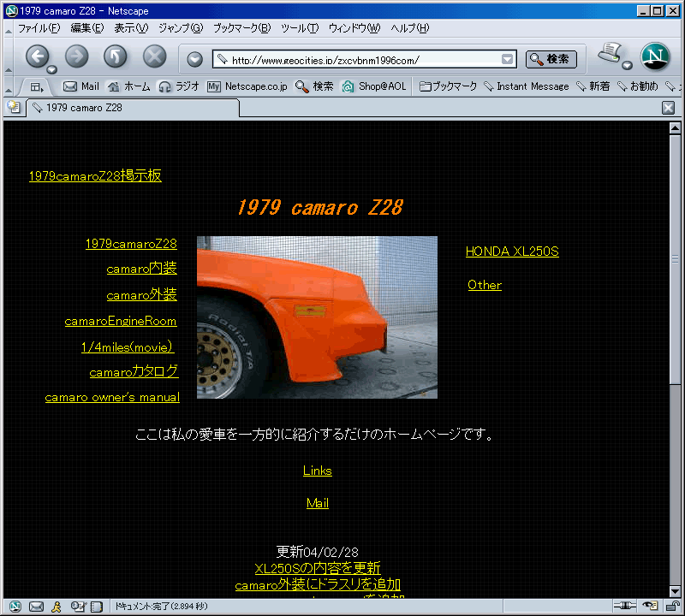Open the camaro owner's manual link

[x=112, y=397]
